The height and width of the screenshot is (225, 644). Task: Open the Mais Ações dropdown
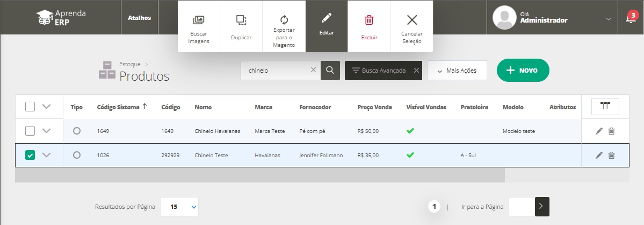pyautogui.click(x=457, y=71)
